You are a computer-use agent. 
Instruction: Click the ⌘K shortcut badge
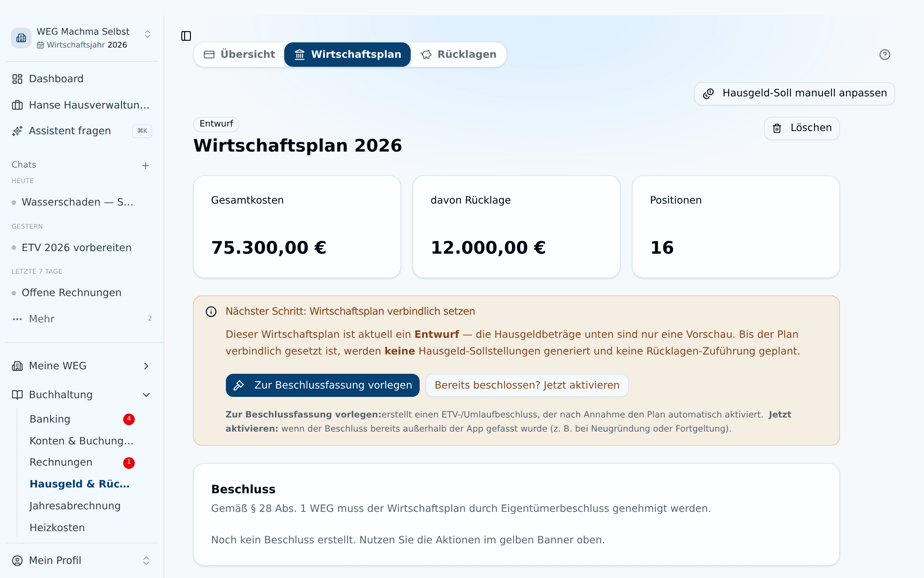pyautogui.click(x=142, y=131)
